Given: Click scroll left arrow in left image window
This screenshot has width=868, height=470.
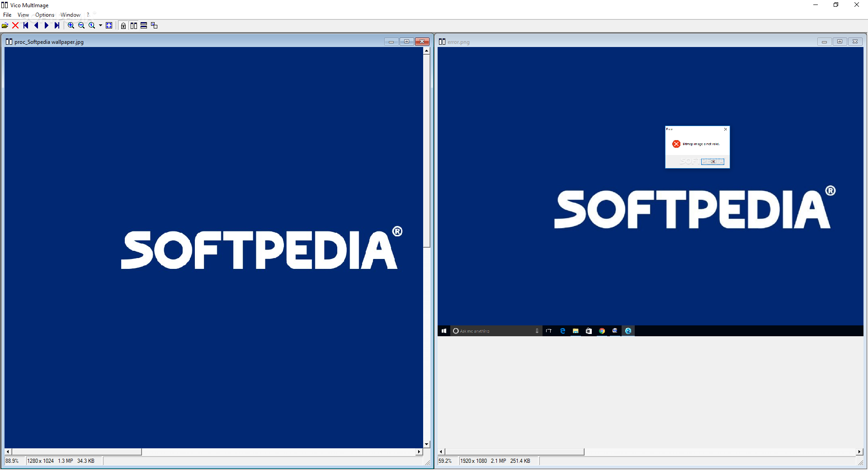Looking at the screenshot, I should click(8, 451).
